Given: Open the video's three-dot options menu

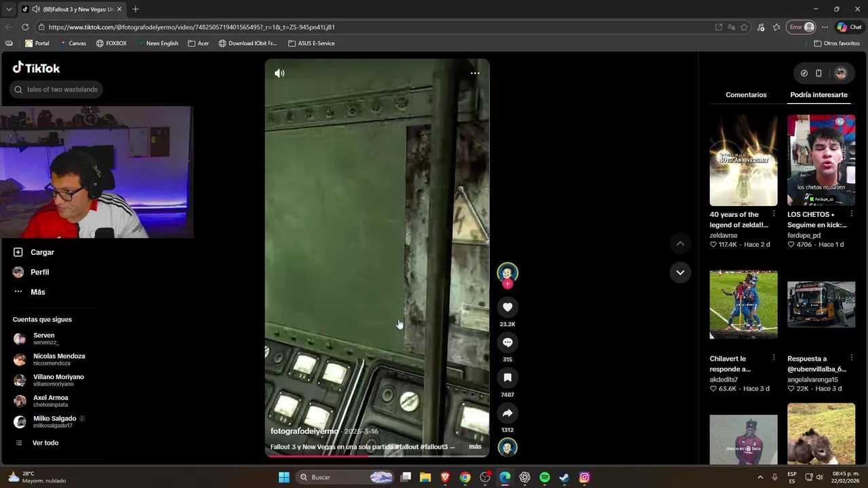Looking at the screenshot, I should (475, 73).
